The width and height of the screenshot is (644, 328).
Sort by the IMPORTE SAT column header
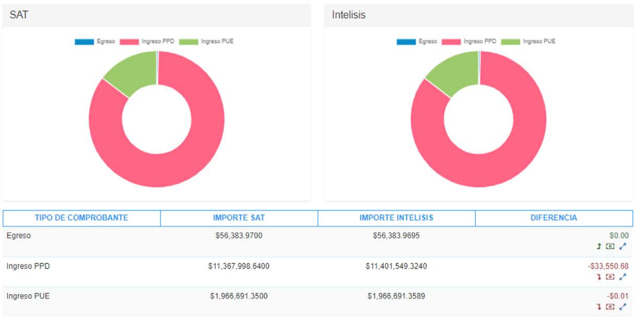[239, 218]
